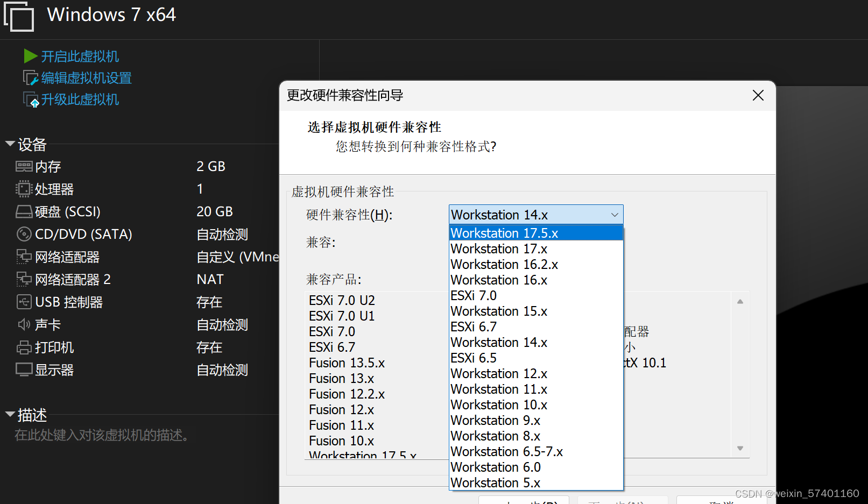
Task: Click the USB 控制器 device icon
Action: [x=24, y=302]
